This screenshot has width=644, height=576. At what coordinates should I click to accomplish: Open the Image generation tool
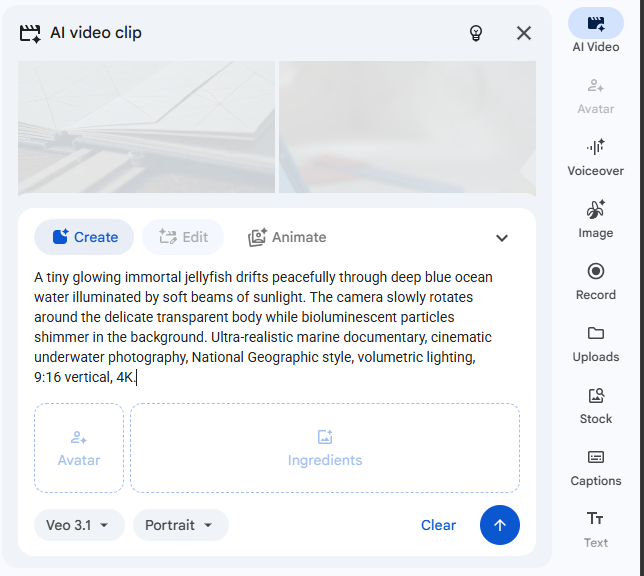click(x=596, y=219)
